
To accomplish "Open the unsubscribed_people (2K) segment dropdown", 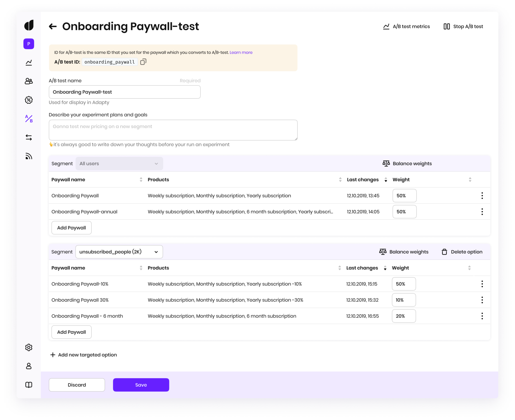I will [119, 252].
